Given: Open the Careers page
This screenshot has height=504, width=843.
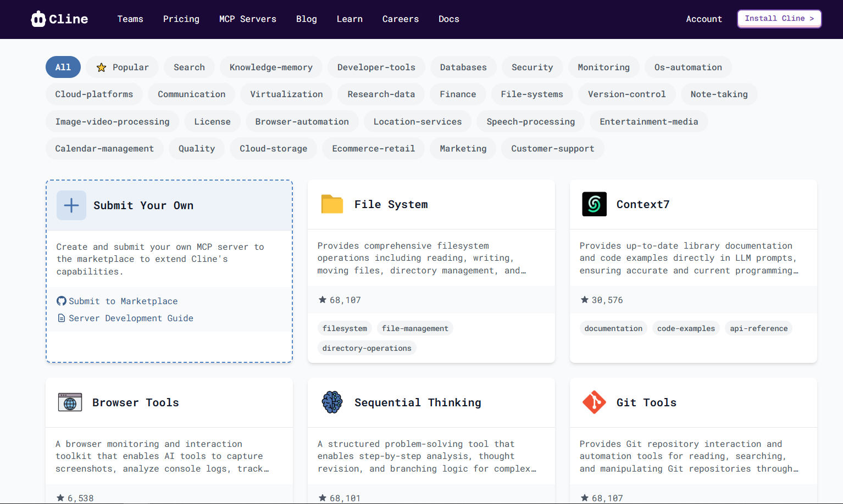Looking at the screenshot, I should click(401, 19).
